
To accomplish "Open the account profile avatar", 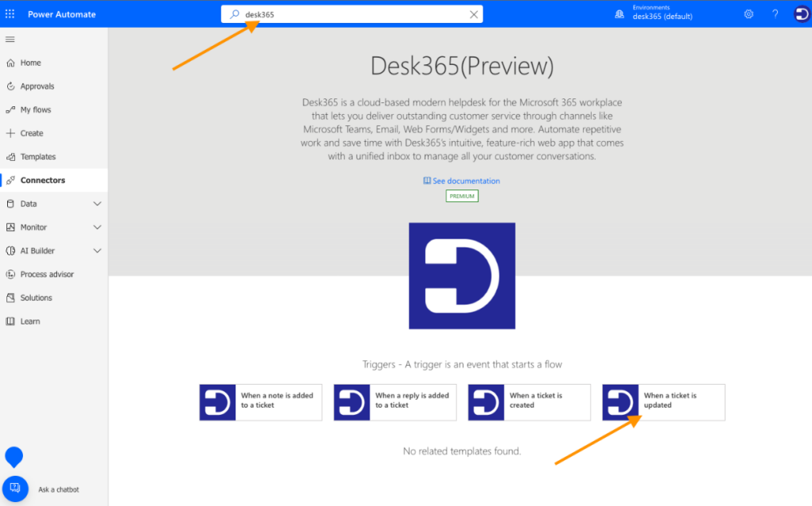I will pos(802,14).
